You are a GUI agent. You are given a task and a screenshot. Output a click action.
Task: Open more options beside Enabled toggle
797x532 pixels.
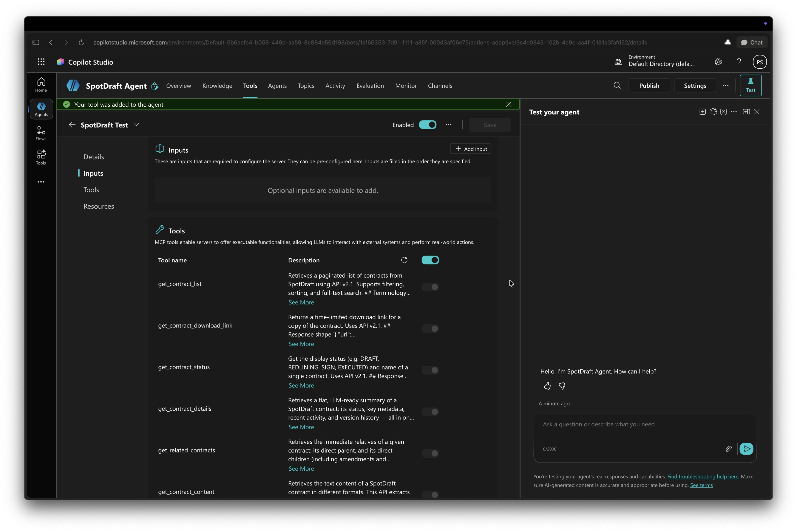tap(448, 125)
